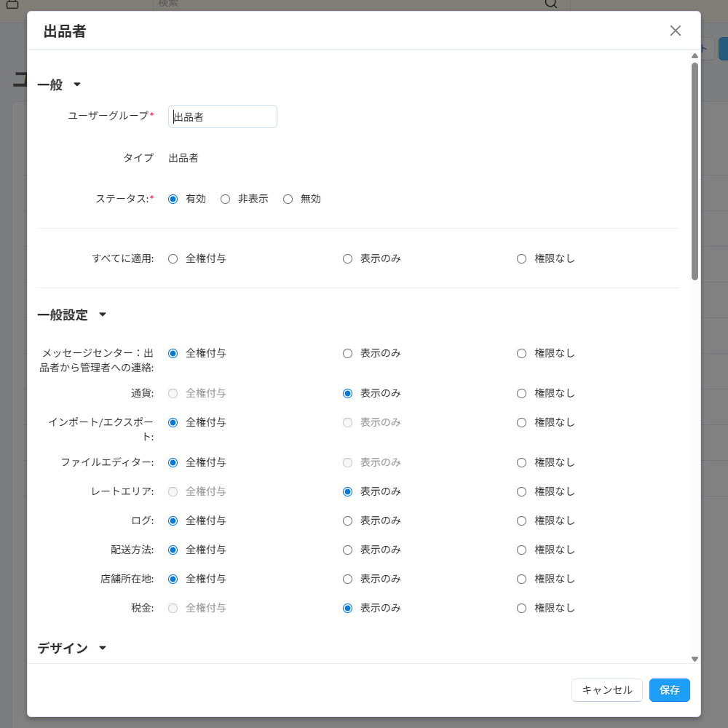Expand the デザイン section arrow
This screenshot has height=728, width=728.
tap(102, 648)
